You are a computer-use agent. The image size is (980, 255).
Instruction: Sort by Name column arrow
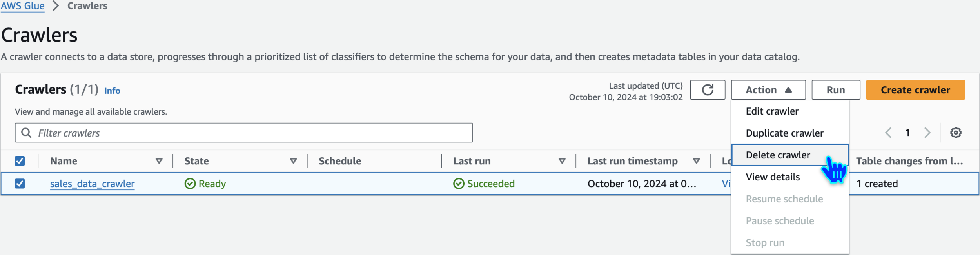[x=159, y=161]
